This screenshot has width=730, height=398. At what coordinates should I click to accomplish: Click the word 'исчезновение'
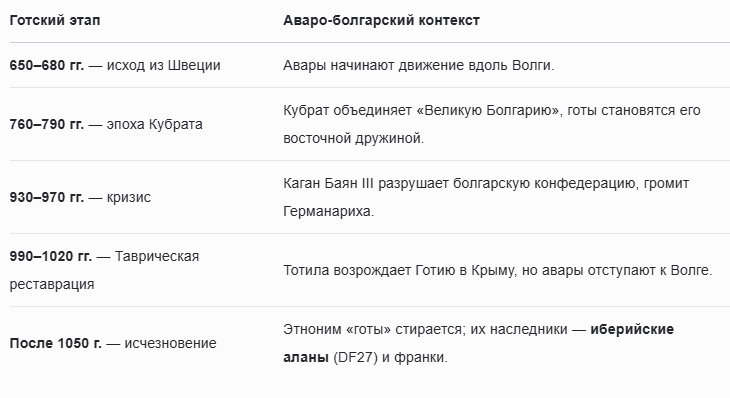(x=170, y=343)
